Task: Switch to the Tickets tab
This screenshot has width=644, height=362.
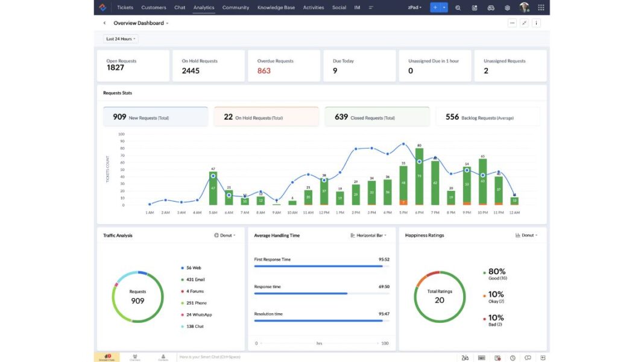Action: pos(125,8)
